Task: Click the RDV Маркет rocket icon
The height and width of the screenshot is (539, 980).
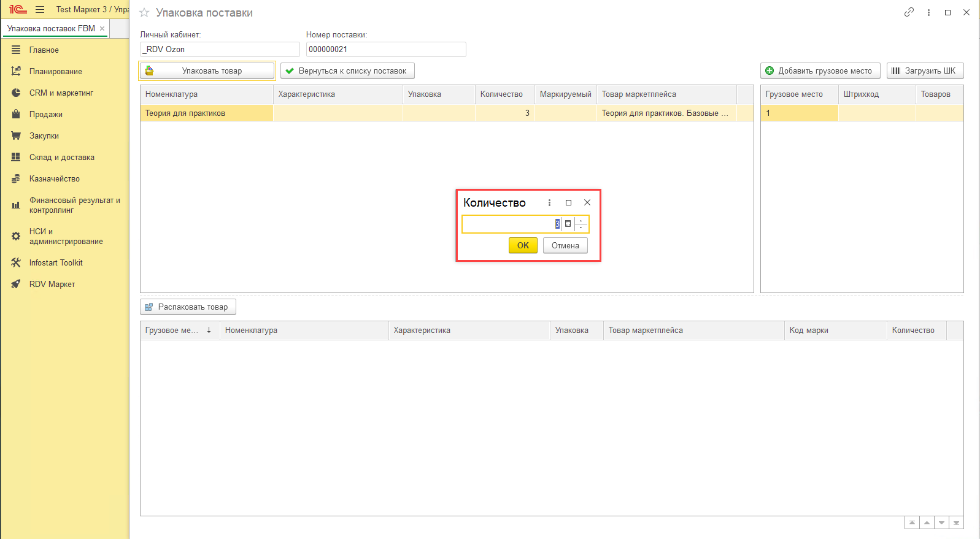Action: pyautogui.click(x=16, y=284)
